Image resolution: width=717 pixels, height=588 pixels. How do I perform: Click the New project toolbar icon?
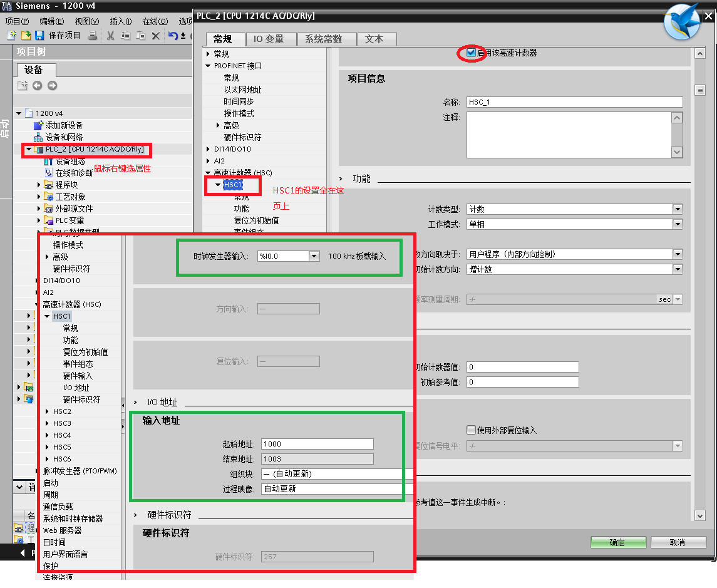(11, 35)
